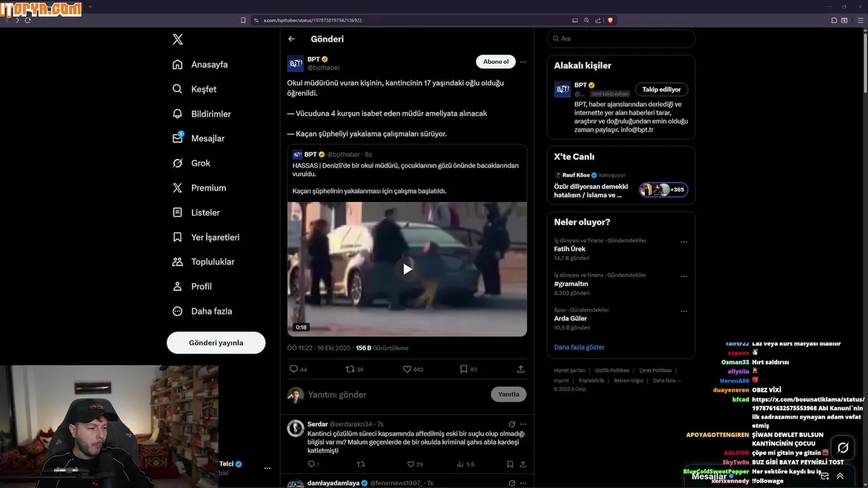Click the floating Grok button

[x=843, y=448]
